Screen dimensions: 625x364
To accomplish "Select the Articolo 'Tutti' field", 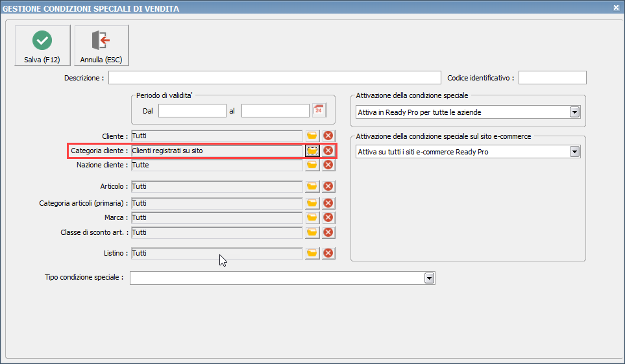I will (217, 186).
